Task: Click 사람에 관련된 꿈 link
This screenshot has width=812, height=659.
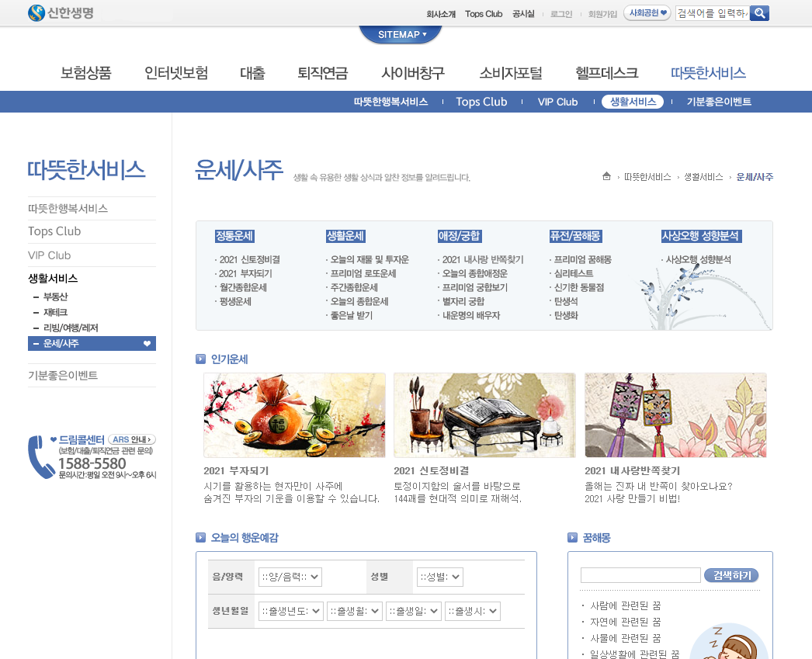Action: click(625, 605)
